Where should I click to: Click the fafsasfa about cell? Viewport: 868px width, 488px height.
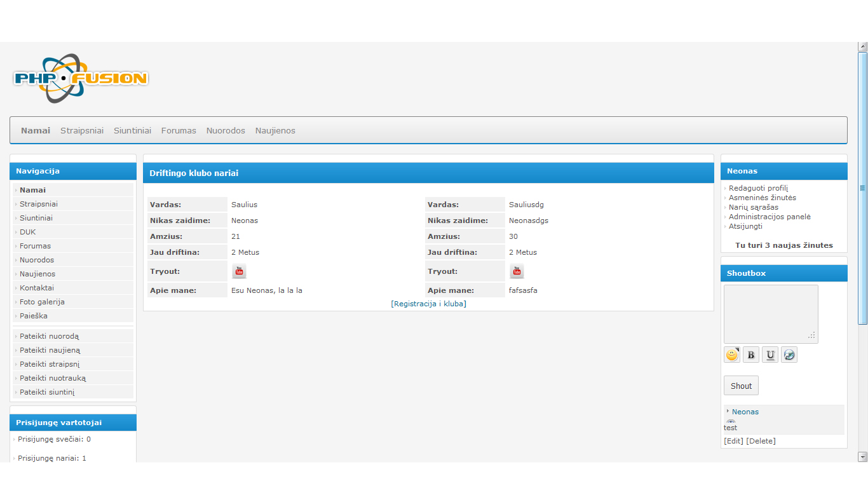[x=523, y=290]
